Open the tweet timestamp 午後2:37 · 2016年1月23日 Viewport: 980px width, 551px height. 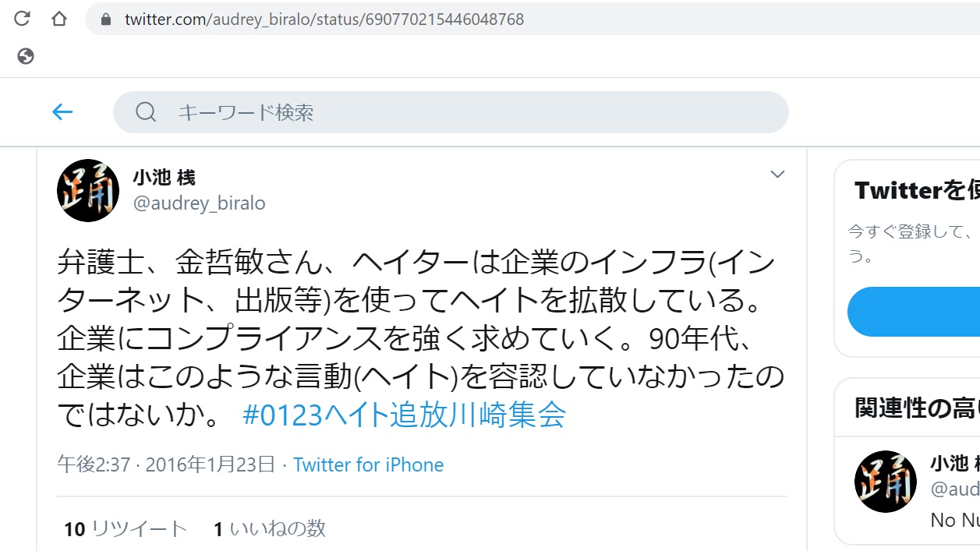click(x=166, y=465)
